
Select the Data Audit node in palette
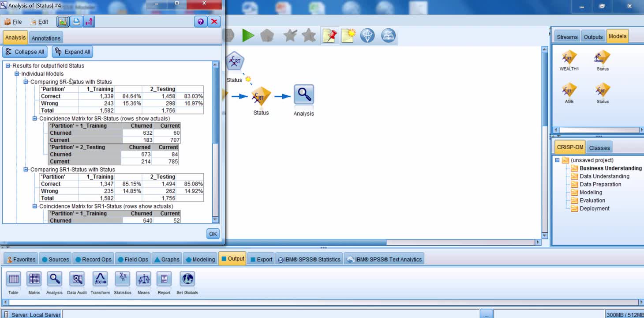(77, 279)
